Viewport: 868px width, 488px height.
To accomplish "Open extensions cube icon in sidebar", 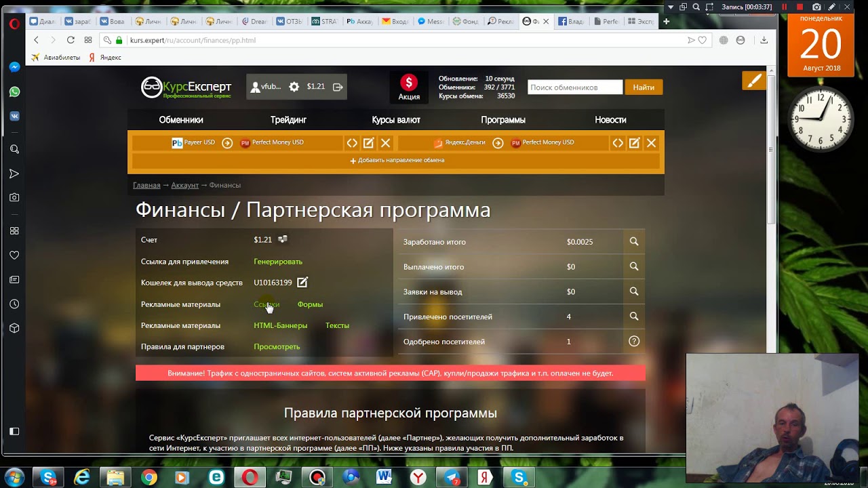I will 14,328.
